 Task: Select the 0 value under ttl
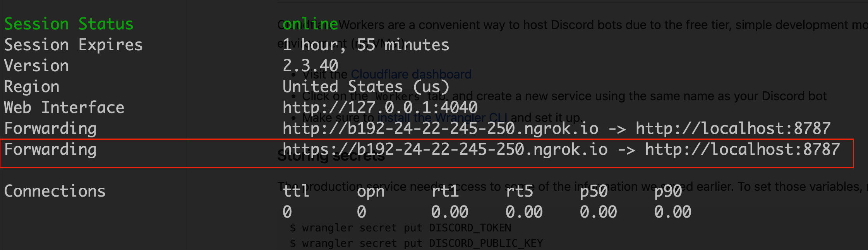click(287, 212)
